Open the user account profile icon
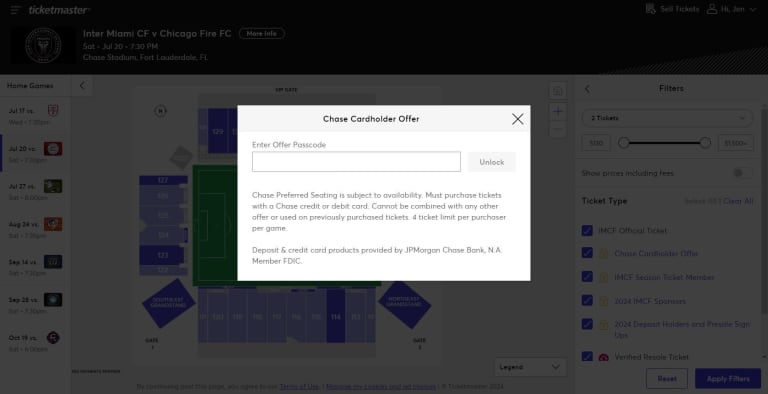 (712, 9)
